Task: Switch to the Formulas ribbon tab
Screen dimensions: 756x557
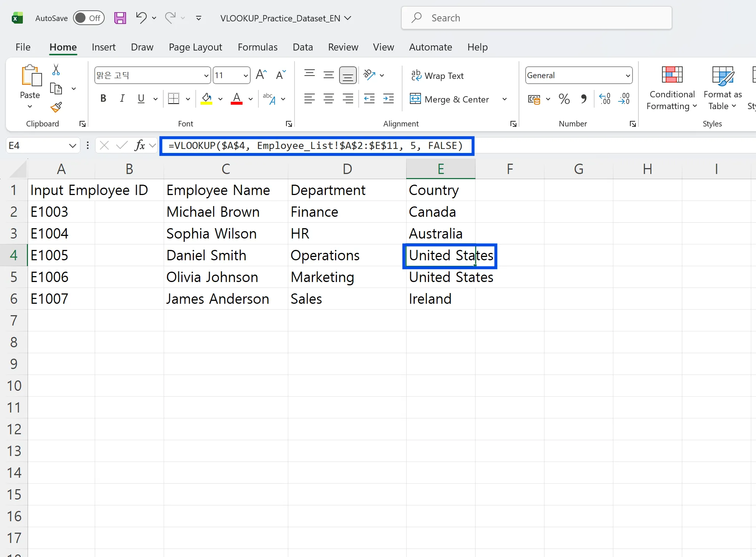Action: [x=257, y=47]
